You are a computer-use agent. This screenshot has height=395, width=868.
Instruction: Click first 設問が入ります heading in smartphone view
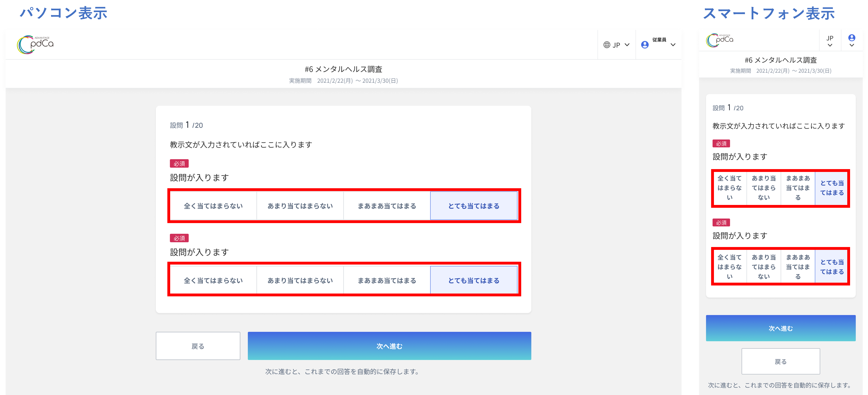740,157
